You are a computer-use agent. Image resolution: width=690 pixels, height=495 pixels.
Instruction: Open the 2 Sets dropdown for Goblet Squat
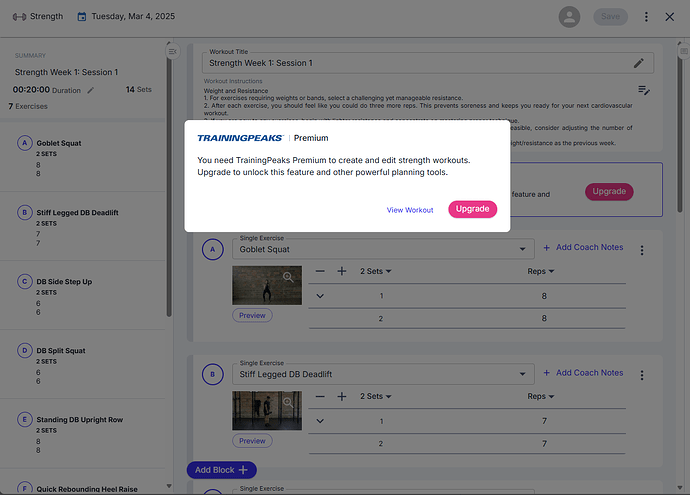[375, 271]
